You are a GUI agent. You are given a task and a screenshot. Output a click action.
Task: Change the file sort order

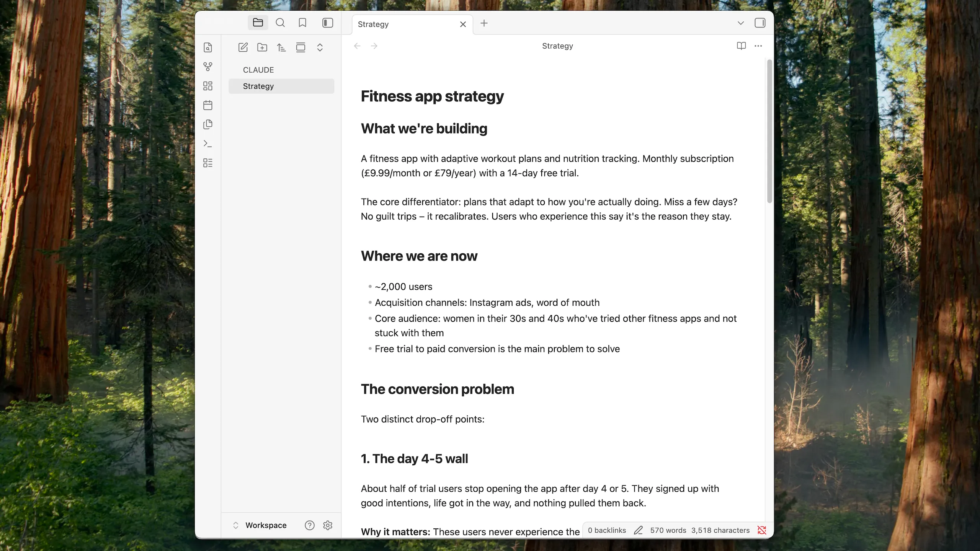click(x=281, y=47)
